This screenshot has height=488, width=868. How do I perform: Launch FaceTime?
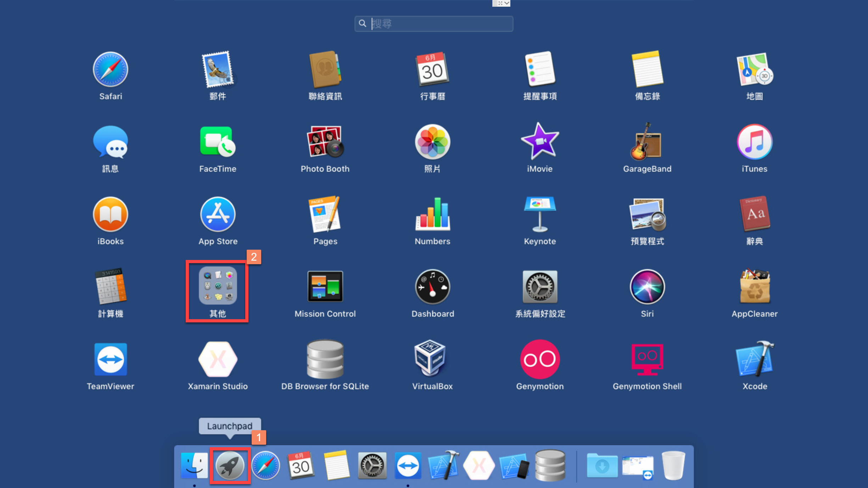coord(218,142)
